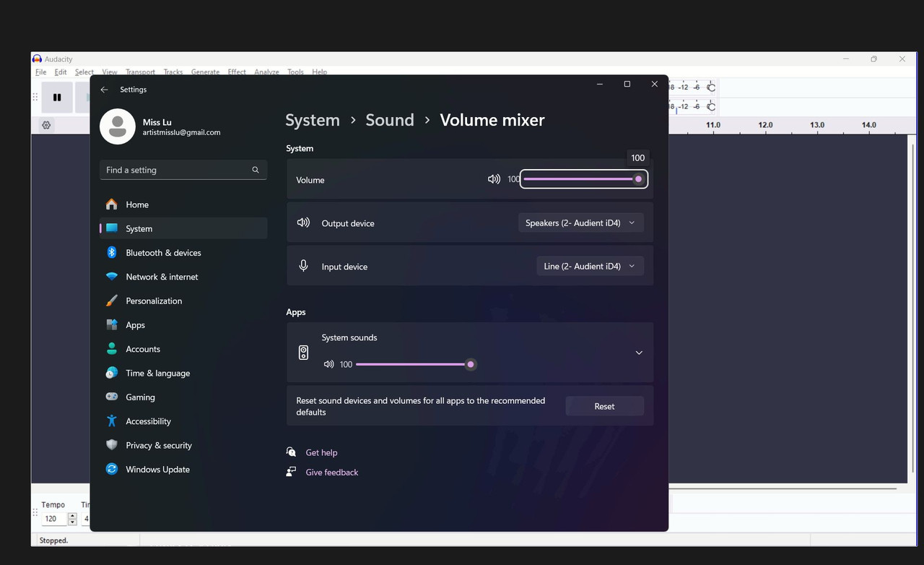Expand the System sounds section chevron
924x565 pixels.
coord(639,353)
